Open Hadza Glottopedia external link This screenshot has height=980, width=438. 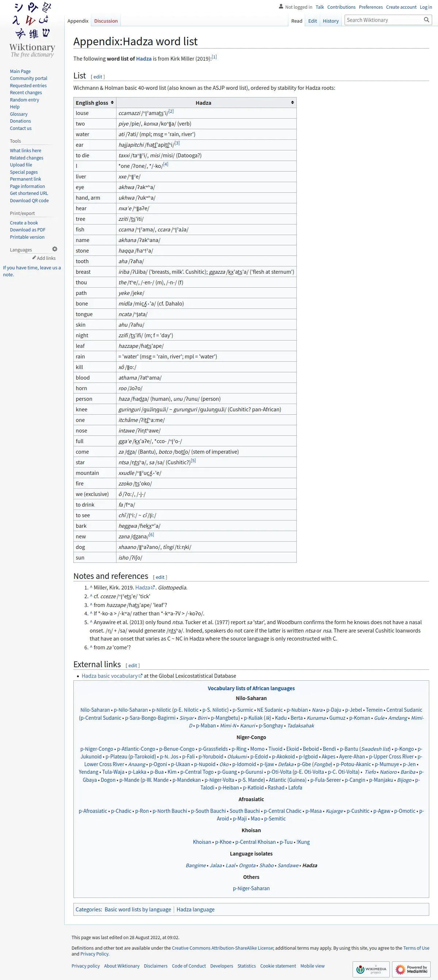click(145, 588)
